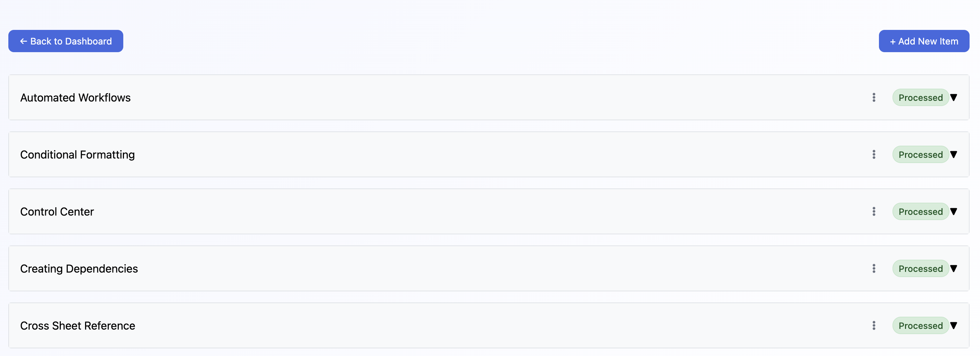Select the Control Center title
980x356 pixels.
pos(57,212)
